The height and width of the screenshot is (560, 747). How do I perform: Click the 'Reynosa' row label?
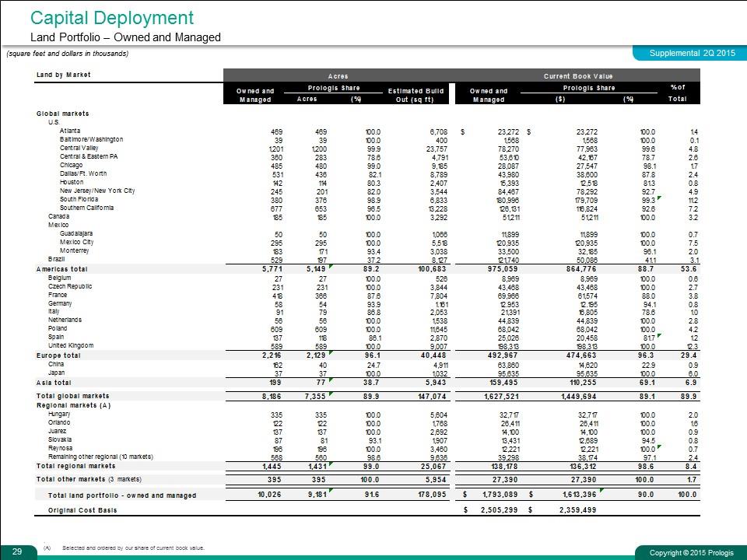(x=61, y=448)
